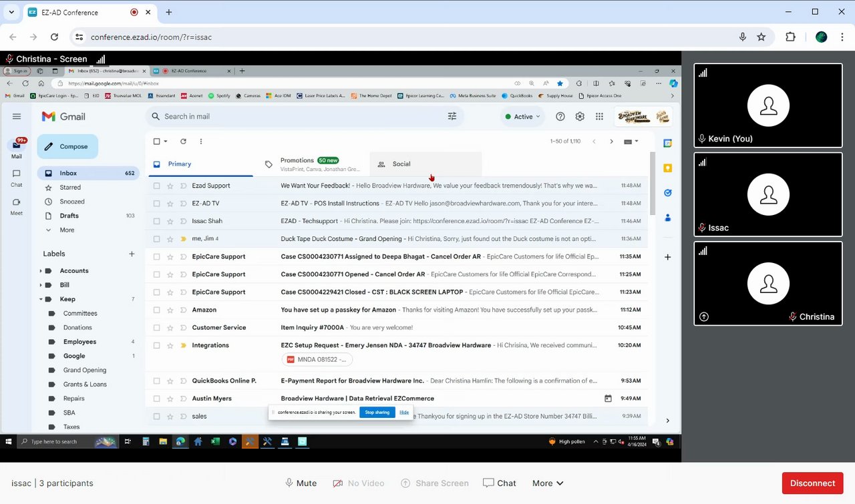Toggle important marker on me, Jim email

click(x=184, y=239)
